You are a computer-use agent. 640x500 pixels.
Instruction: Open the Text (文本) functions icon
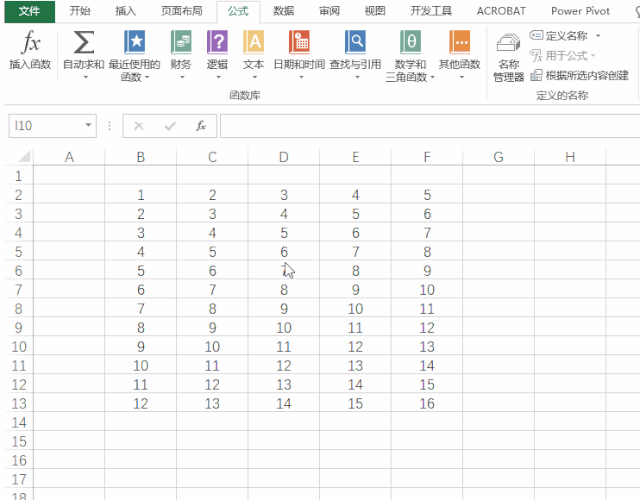pos(253,42)
